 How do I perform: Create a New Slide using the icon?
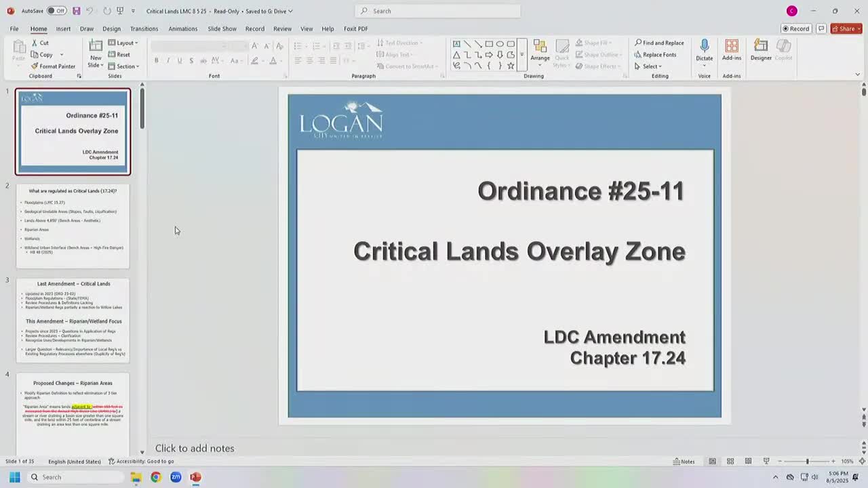[x=96, y=45]
